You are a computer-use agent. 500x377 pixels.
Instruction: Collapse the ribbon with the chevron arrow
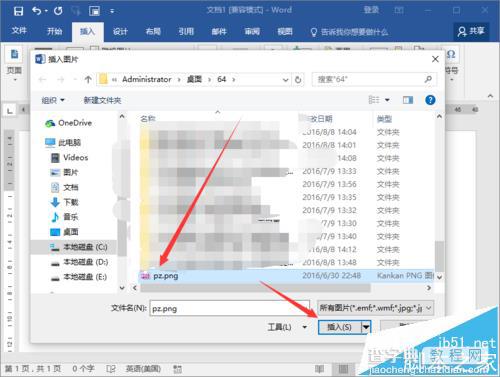[x=490, y=96]
